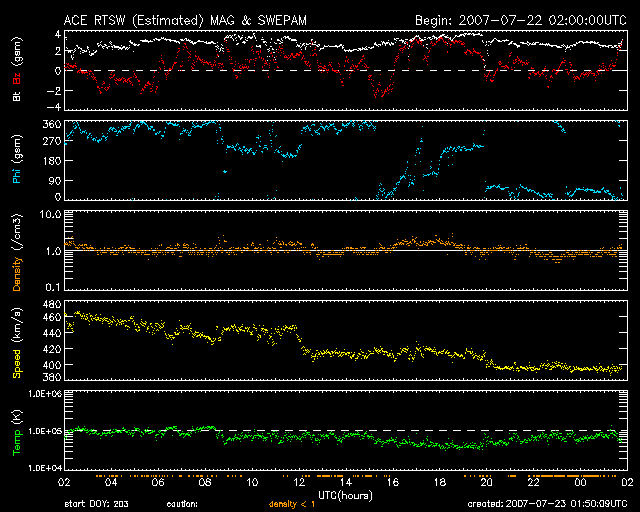Click the orange 'density < 1' legend text
Screen dimensions: 640x512
coord(292,504)
